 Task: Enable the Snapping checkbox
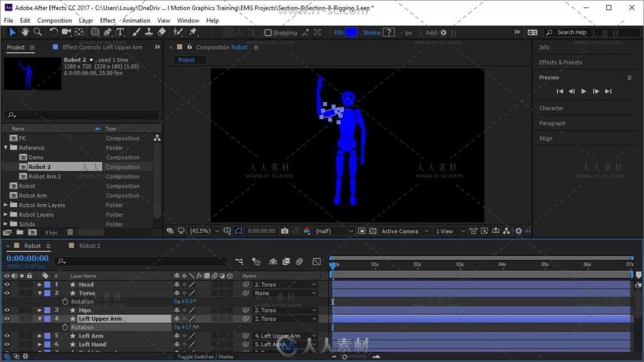click(x=268, y=32)
